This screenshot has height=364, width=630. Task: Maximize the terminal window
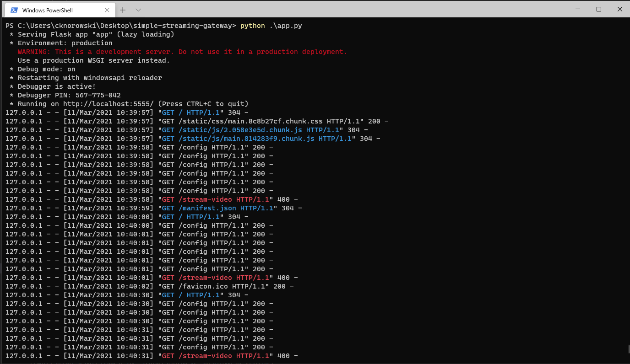[x=599, y=9]
